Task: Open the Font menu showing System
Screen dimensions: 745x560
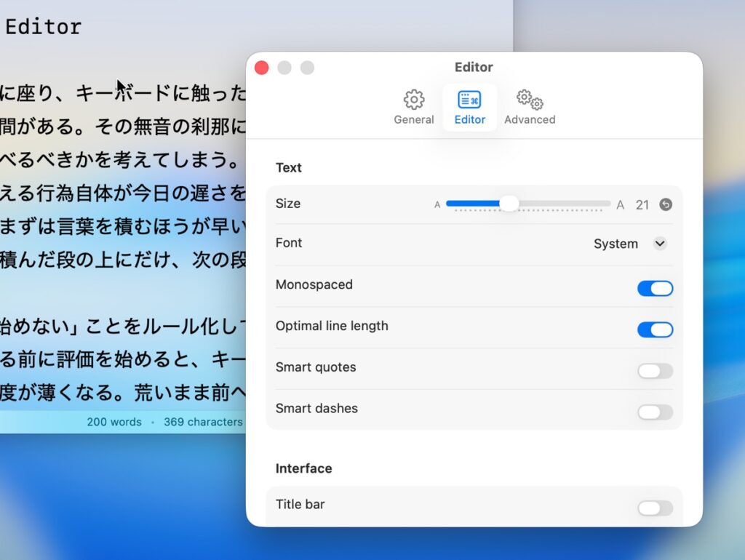Action: pyautogui.click(x=616, y=244)
